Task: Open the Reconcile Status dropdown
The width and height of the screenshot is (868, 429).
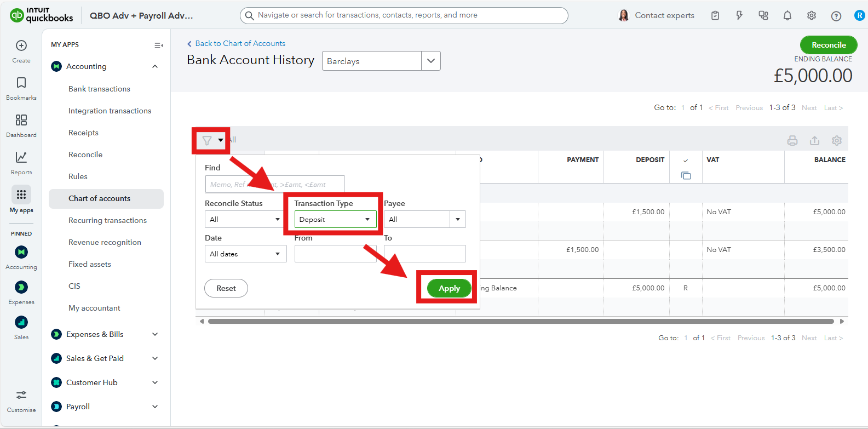Action: 245,219
